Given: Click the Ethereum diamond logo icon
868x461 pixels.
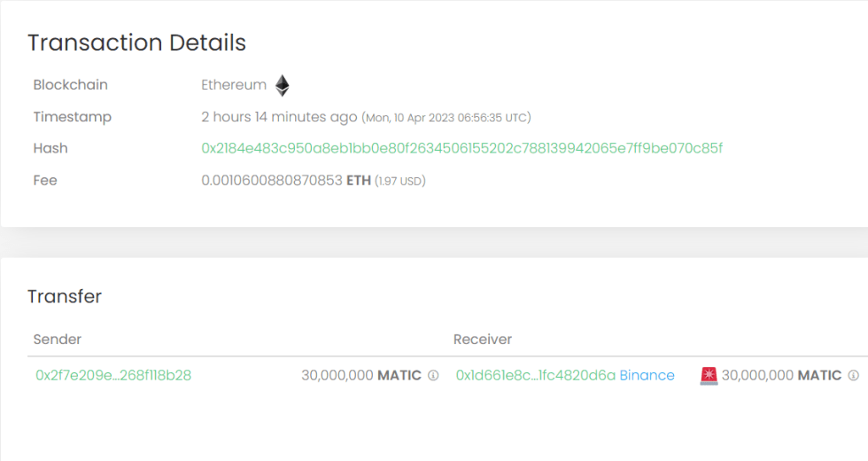Looking at the screenshot, I should click(282, 85).
